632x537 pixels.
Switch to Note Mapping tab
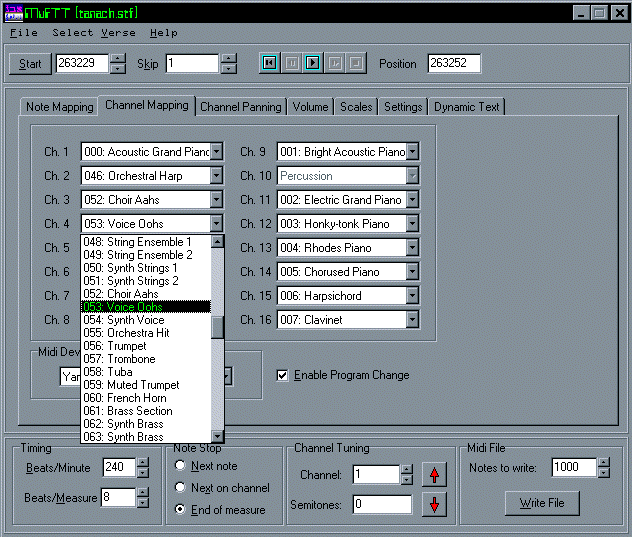60,107
